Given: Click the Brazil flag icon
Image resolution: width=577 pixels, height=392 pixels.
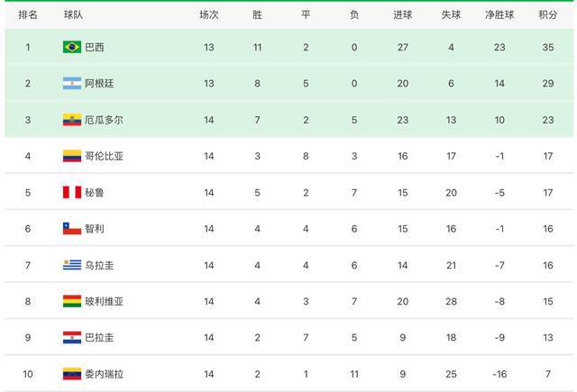Looking at the screenshot, I should click(72, 47).
